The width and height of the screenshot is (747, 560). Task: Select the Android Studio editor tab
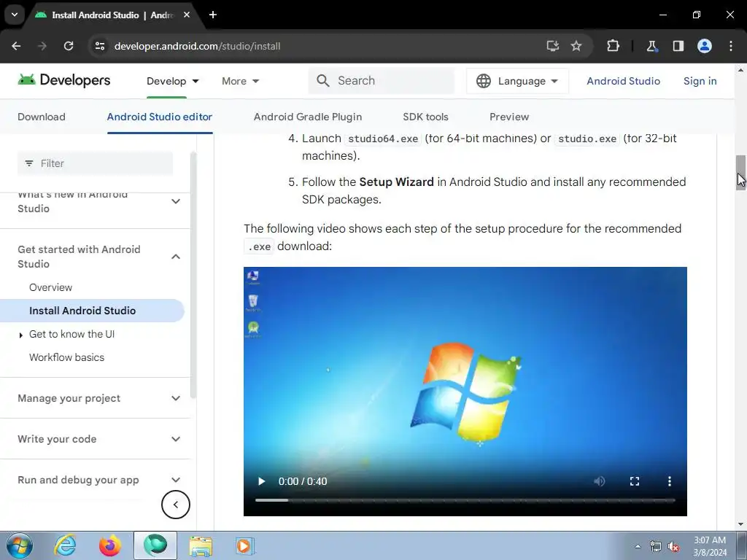[x=160, y=117]
